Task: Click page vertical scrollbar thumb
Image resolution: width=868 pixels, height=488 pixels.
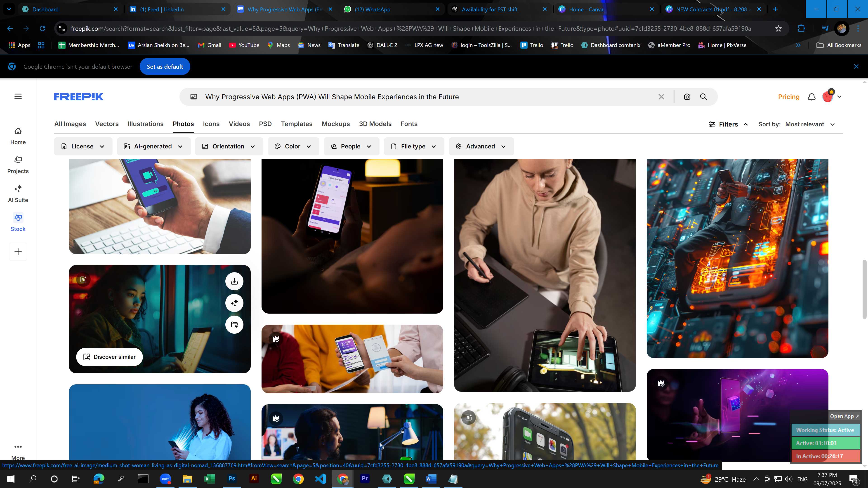Action: click(864, 289)
